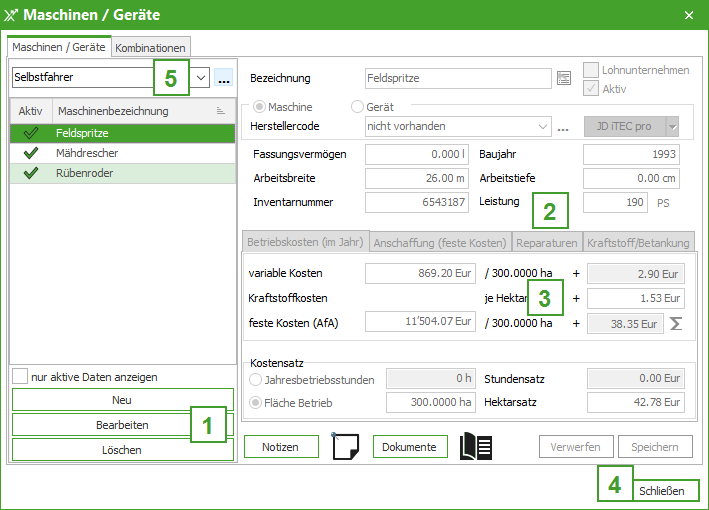Click the Inventarnummer input field
The height and width of the screenshot is (510, 709).
416,202
